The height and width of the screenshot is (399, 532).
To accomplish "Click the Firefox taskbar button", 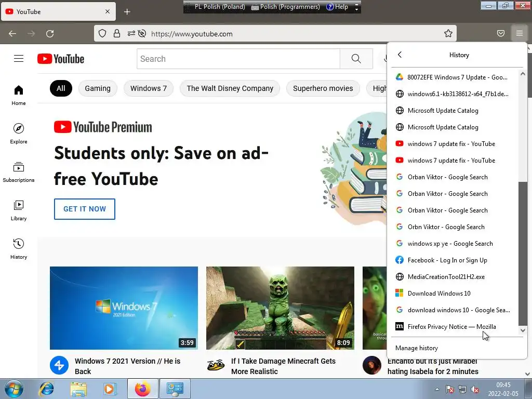I will click(142, 389).
